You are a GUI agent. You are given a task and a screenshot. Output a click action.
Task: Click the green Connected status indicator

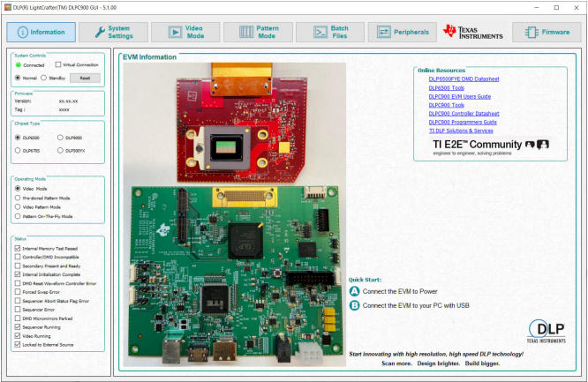pos(18,65)
